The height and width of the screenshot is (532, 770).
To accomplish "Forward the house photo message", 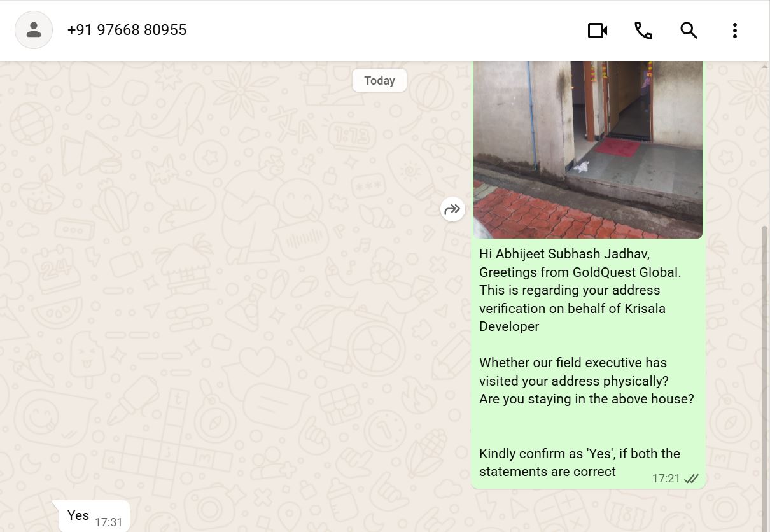I will [452, 209].
